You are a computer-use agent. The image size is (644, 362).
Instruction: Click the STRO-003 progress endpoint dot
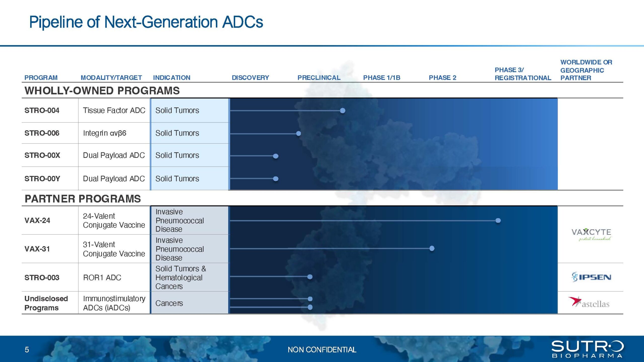pos(310,277)
